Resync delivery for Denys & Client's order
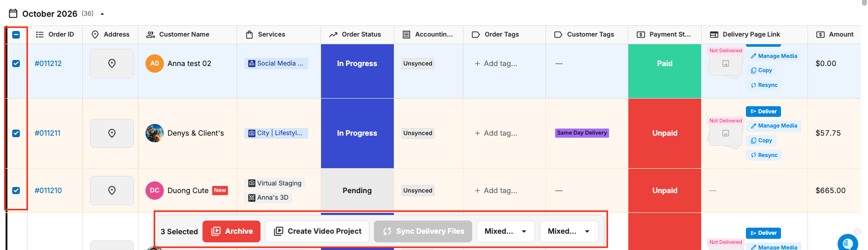868x250 pixels. (764, 155)
